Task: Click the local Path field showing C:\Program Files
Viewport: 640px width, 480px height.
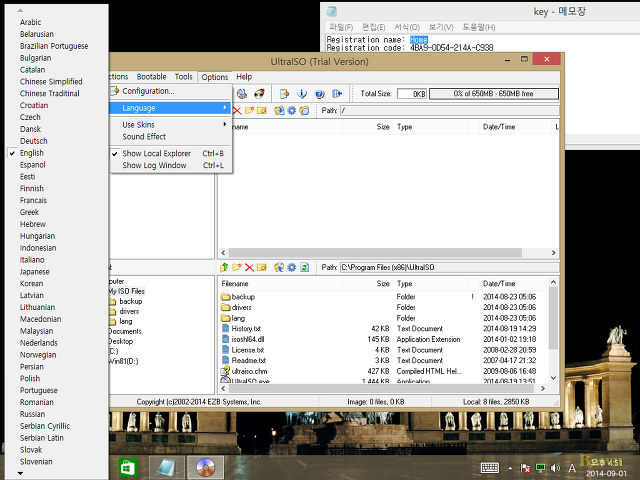Action: coord(449,267)
